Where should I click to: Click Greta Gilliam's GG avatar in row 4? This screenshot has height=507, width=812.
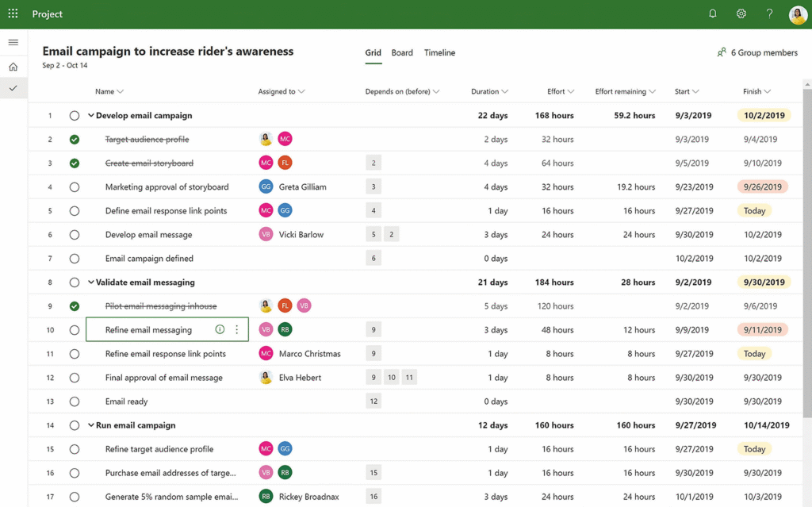(x=266, y=186)
